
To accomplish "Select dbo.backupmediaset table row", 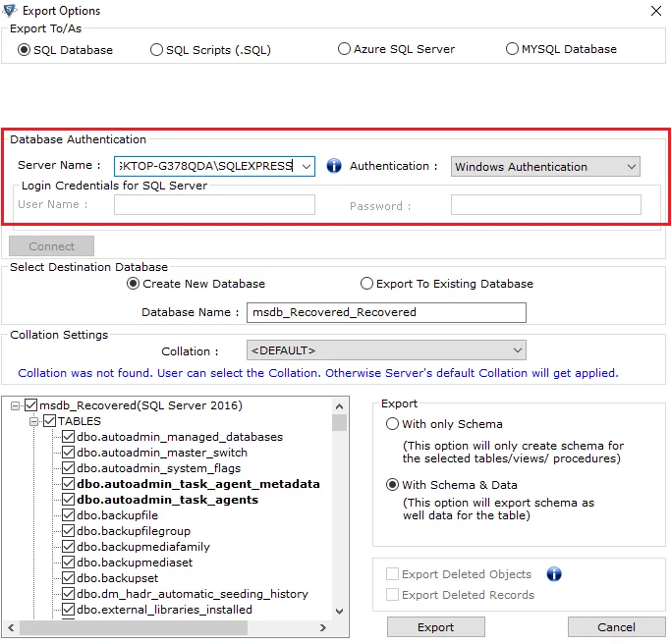I will pyautogui.click(x=135, y=562).
